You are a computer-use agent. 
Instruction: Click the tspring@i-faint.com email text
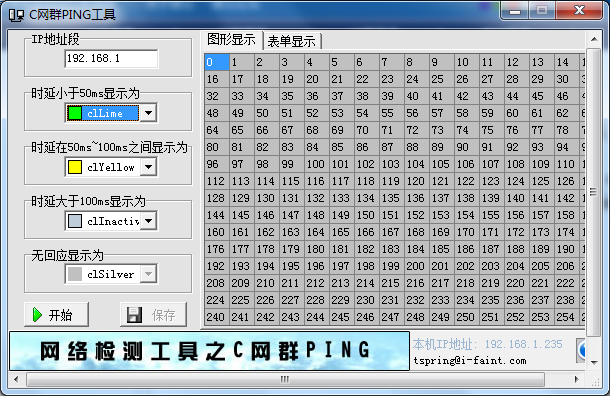(x=470, y=361)
